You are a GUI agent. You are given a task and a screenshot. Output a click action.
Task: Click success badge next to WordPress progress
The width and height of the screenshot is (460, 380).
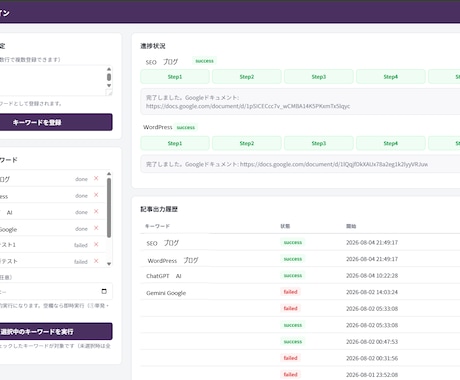pos(186,127)
